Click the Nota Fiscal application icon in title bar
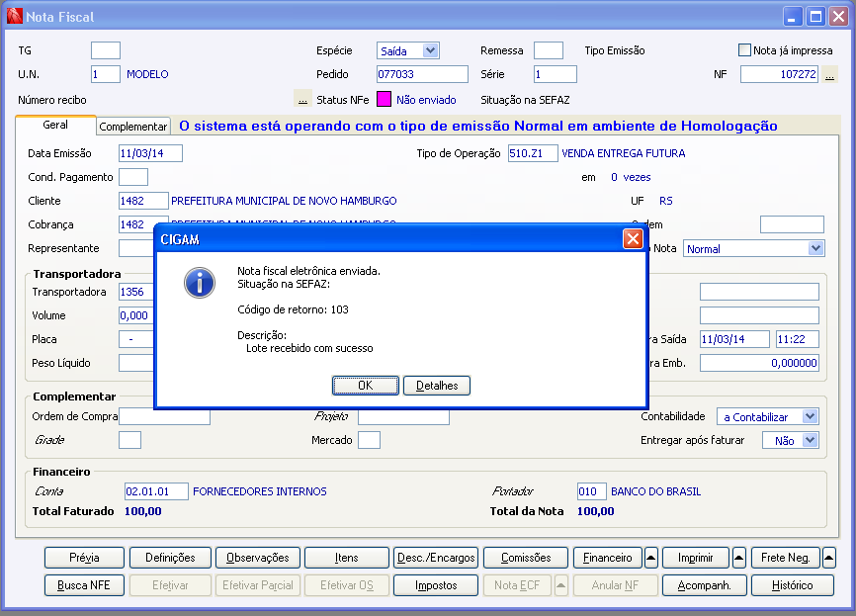This screenshot has width=856, height=616. [x=15, y=17]
